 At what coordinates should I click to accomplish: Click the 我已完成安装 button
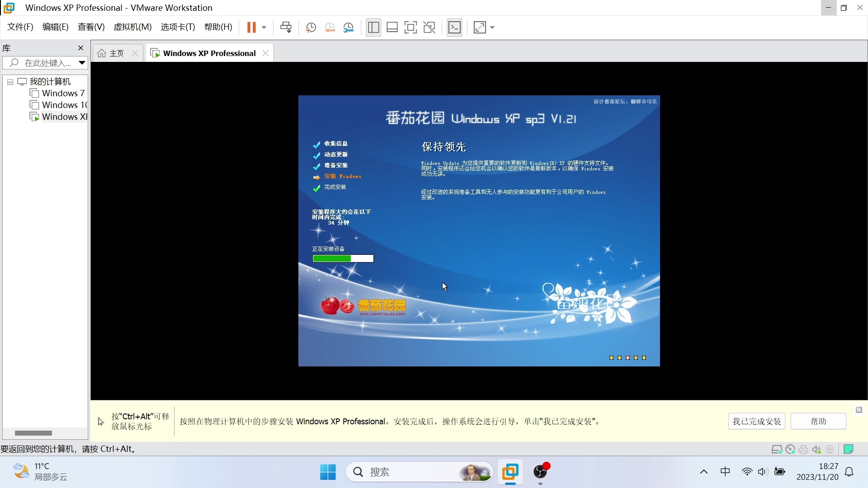(x=758, y=421)
